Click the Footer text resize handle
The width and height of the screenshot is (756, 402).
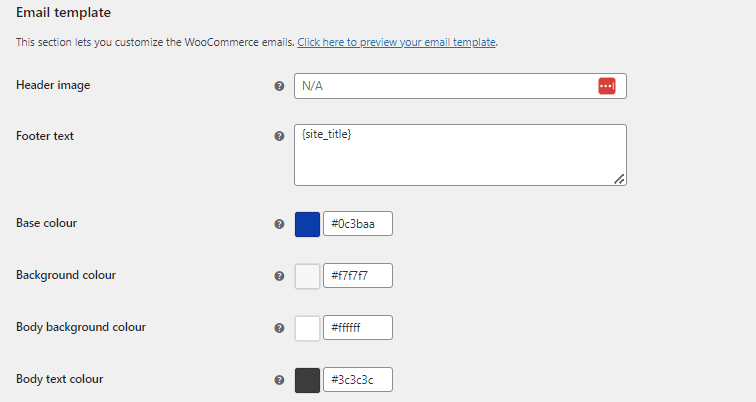tap(620, 179)
